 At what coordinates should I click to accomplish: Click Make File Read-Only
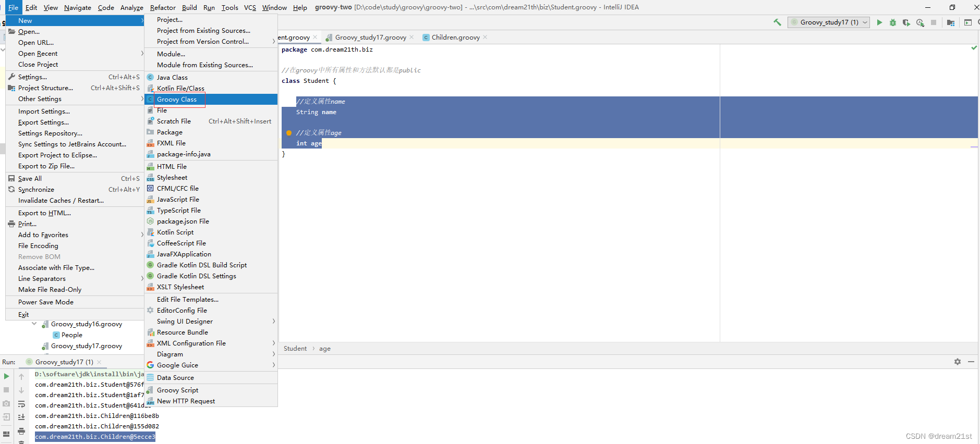click(x=75, y=289)
